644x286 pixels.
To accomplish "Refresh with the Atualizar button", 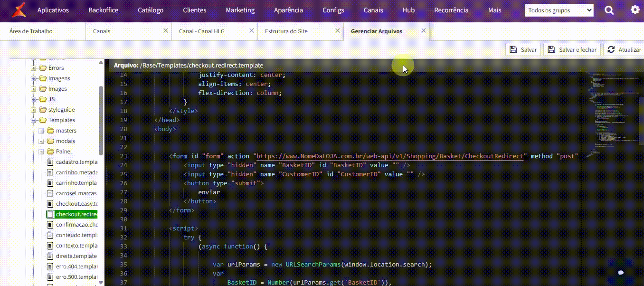I will [x=624, y=49].
